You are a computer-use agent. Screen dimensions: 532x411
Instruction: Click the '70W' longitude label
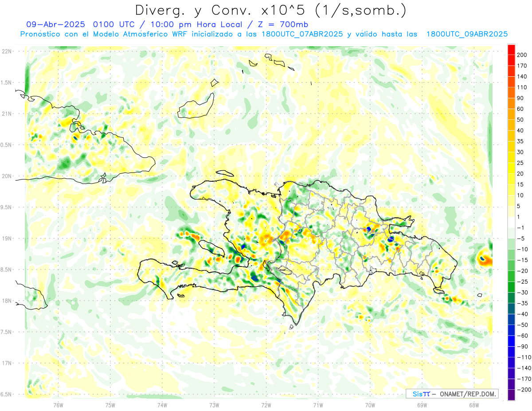click(x=370, y=405)
